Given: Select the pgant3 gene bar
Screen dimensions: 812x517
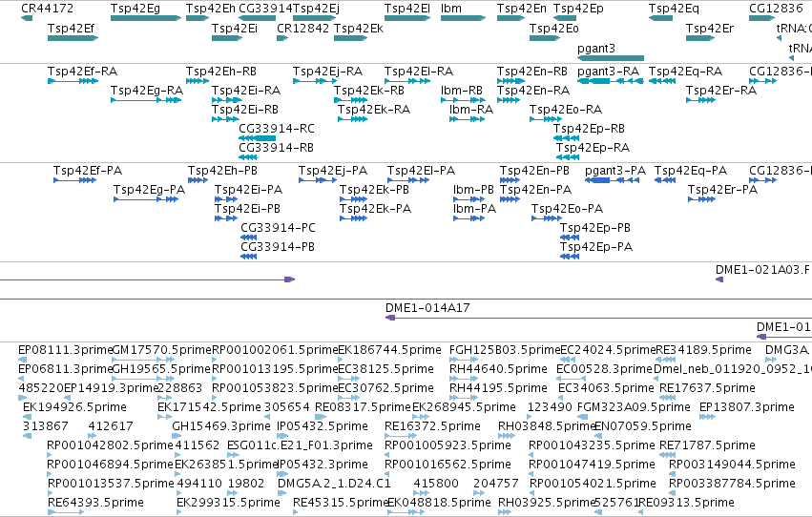Looking at the screenshot, I should click(x=611, y=58).
